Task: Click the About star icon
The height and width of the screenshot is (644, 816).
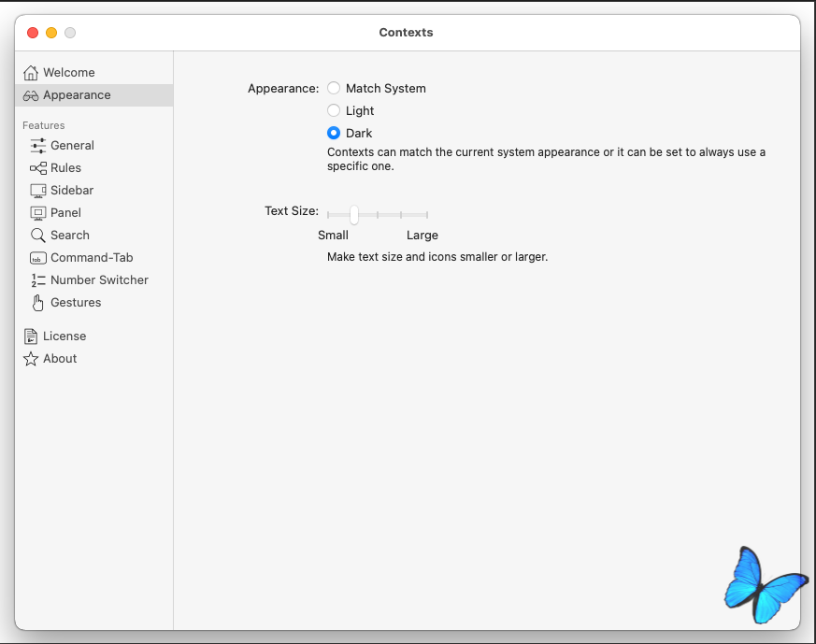Action: [x=31, y=359]
